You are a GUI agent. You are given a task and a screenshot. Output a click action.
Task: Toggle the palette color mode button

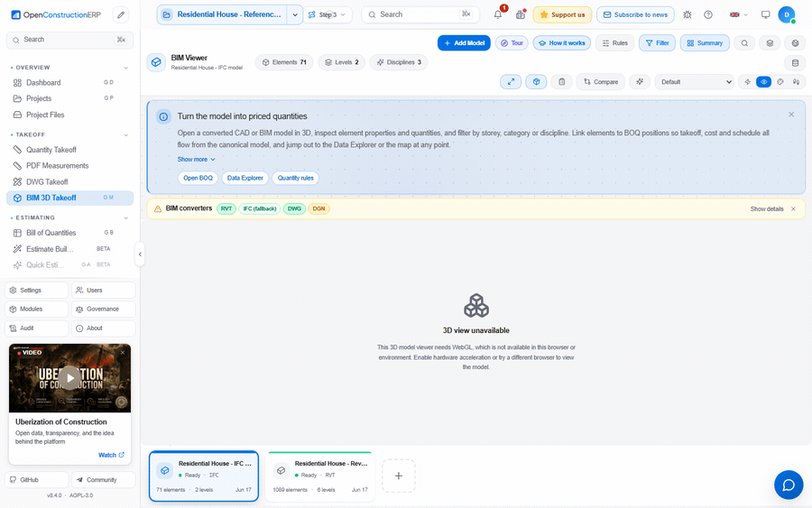click(x=780, y=82)
